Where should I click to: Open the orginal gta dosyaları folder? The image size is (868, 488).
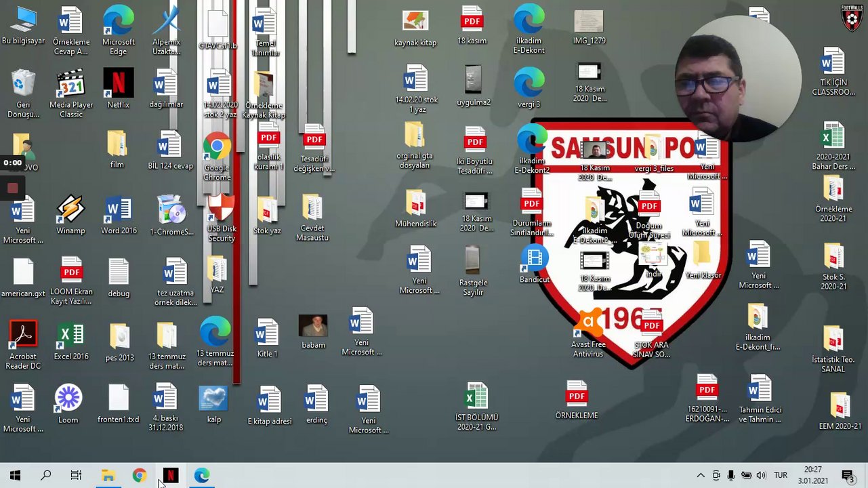click(x=415, y=145)
